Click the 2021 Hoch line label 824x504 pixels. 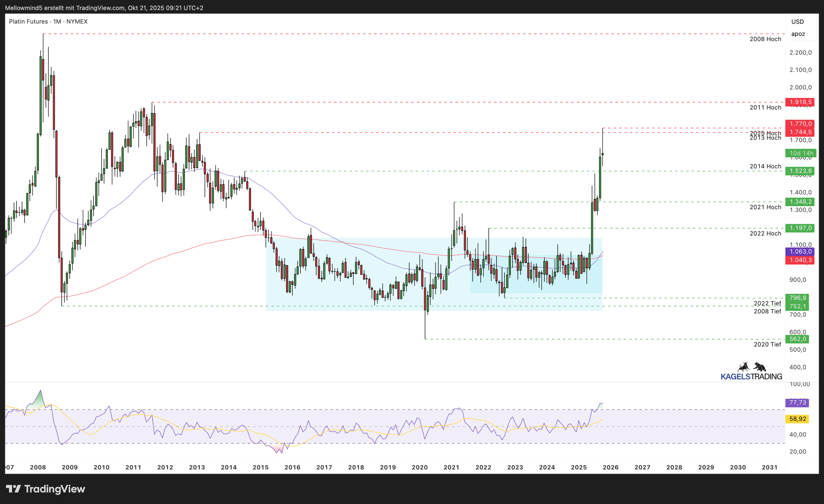coord(765,207)
